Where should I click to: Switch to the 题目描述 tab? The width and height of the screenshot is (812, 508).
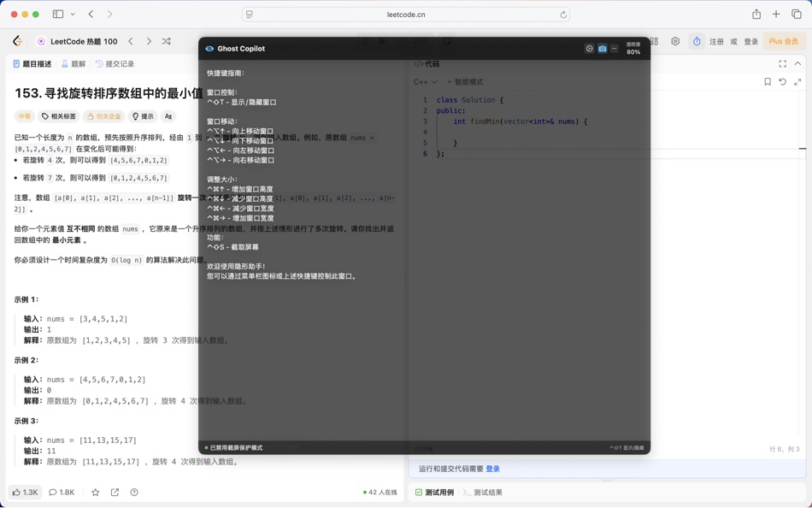pyautogui.click(x=32, y=64)
